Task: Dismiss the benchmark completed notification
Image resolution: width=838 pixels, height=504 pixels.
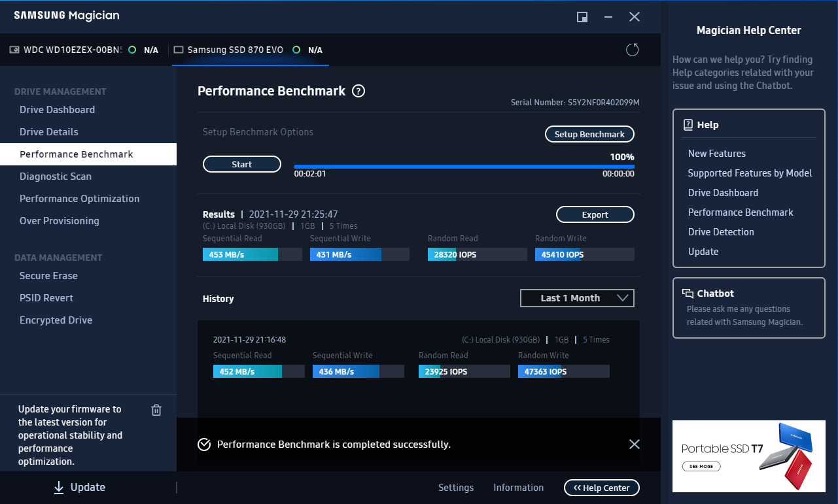Action: tap(634, 445)
